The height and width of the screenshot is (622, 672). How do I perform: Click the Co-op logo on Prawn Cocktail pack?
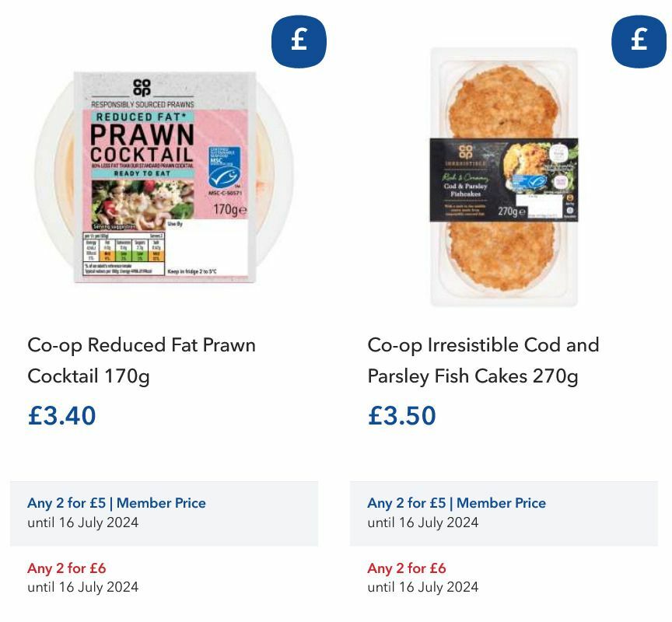(142, 87)
